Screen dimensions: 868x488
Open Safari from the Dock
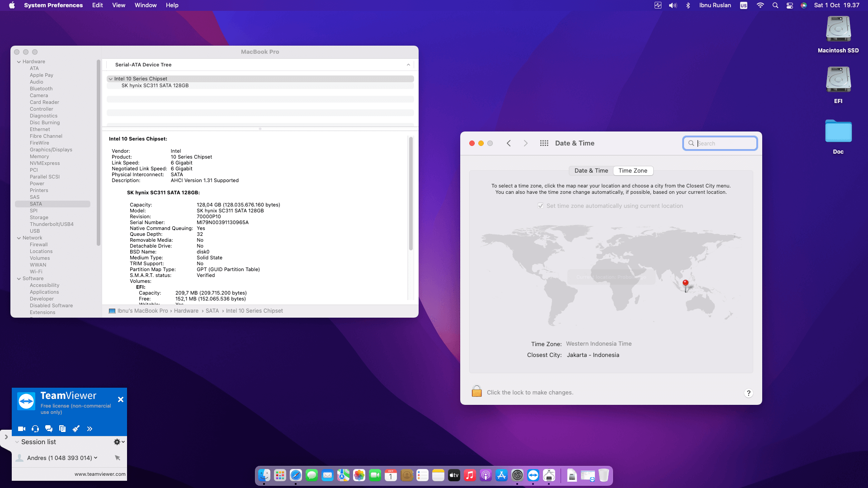[x=296, y=475]
